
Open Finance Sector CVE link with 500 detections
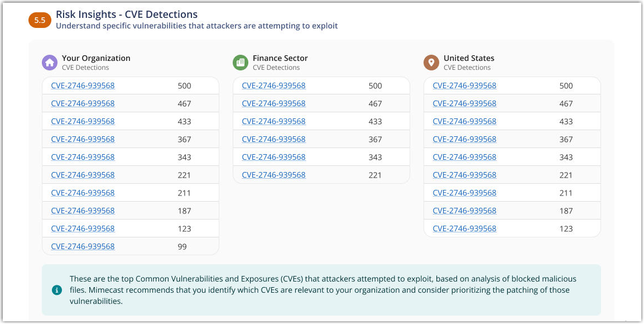click(273, 86)
